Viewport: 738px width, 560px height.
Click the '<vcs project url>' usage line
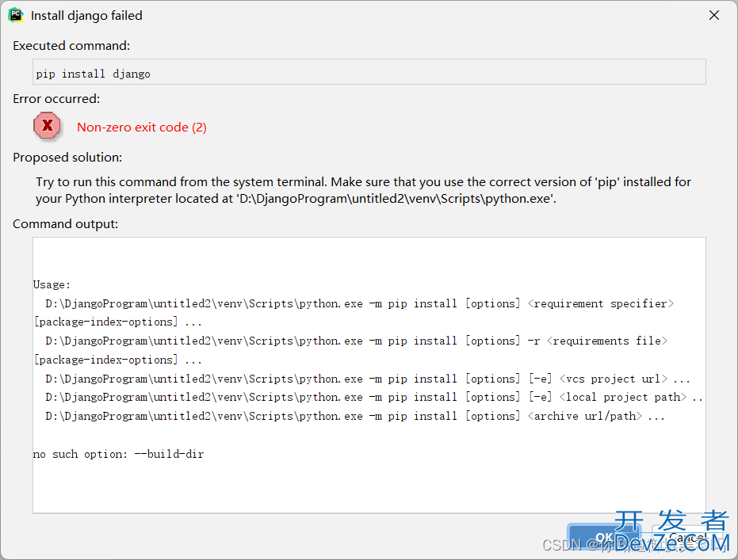click(368, 379)
